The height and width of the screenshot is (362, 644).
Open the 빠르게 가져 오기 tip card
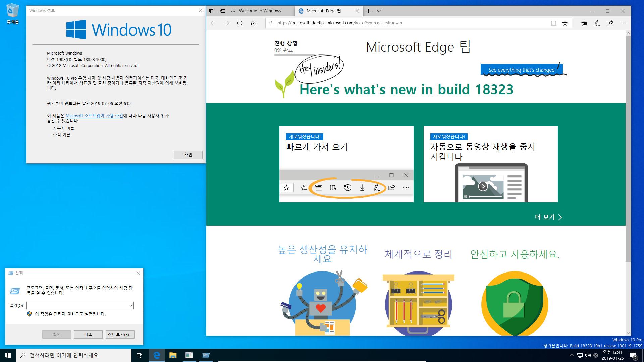(x=346, y=164)
